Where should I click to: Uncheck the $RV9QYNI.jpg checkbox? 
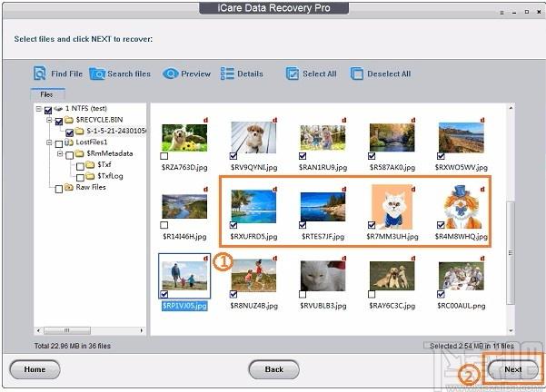coord(233,156)
